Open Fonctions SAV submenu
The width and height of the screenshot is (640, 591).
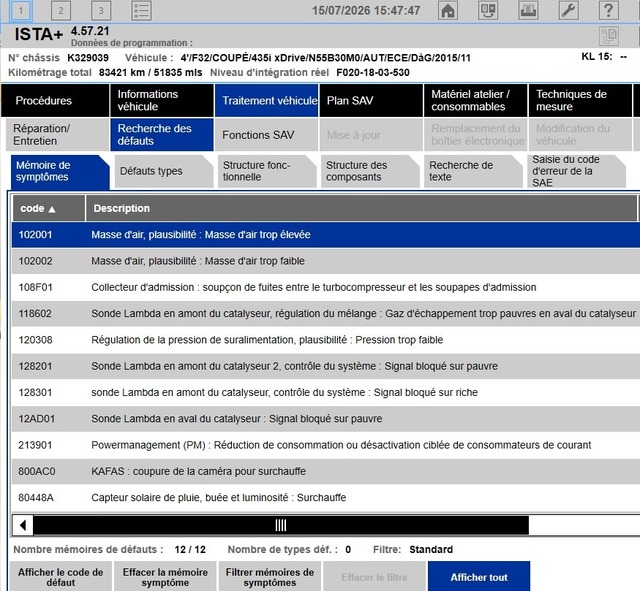267,135
